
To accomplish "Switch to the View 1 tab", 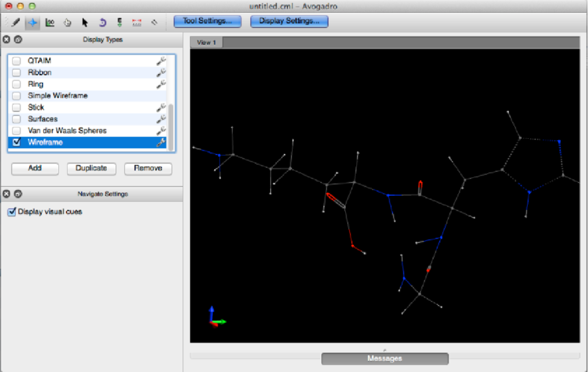I will (206, 42).
